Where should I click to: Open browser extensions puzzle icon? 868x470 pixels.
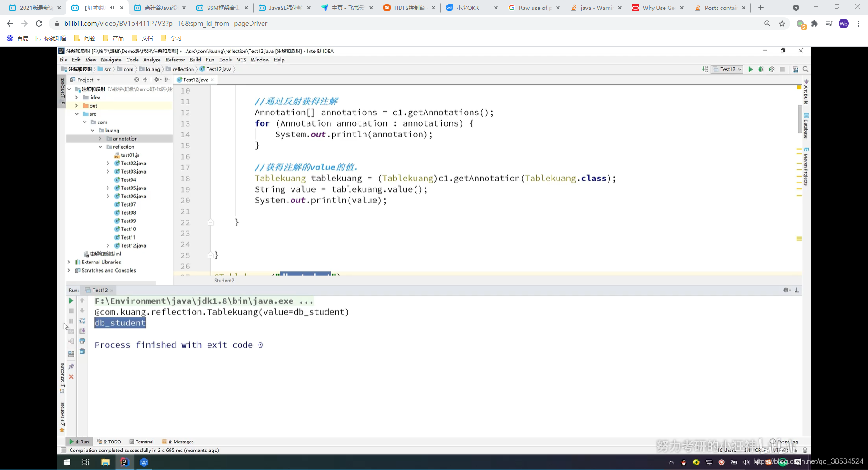click(815, 23)
